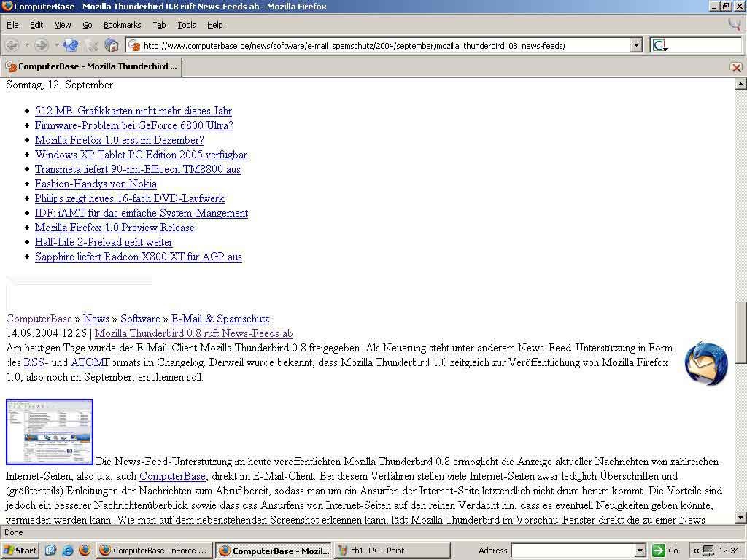
Task: Click the Forward navigation arrow
Action: pyautogui.click(x=42, y=46)
